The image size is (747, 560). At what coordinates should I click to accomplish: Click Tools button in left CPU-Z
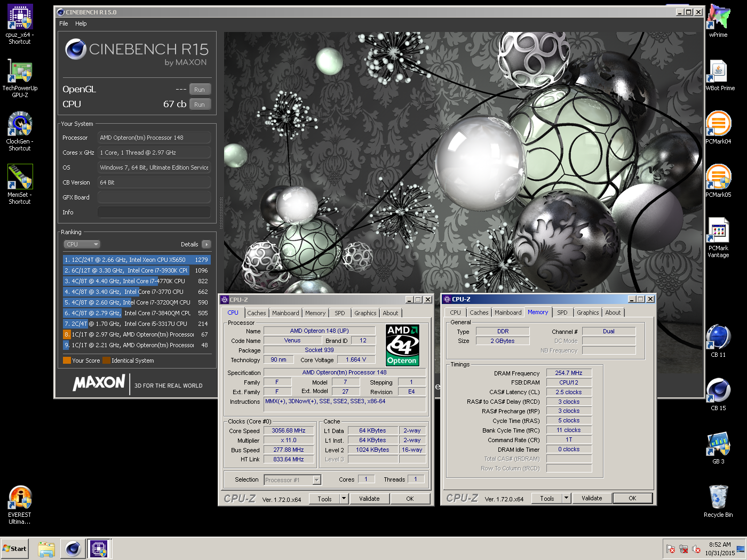coord(324,499)
